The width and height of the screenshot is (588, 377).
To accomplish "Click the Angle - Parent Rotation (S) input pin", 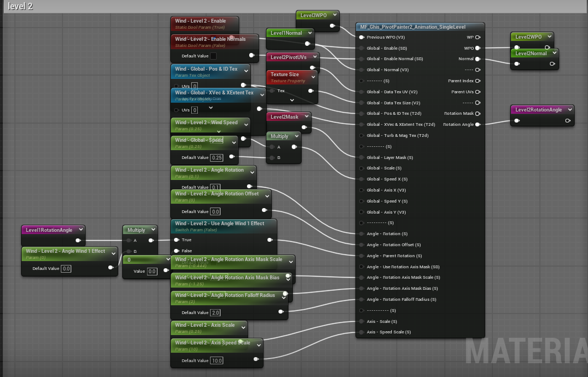I will click(x=361, y=256).
